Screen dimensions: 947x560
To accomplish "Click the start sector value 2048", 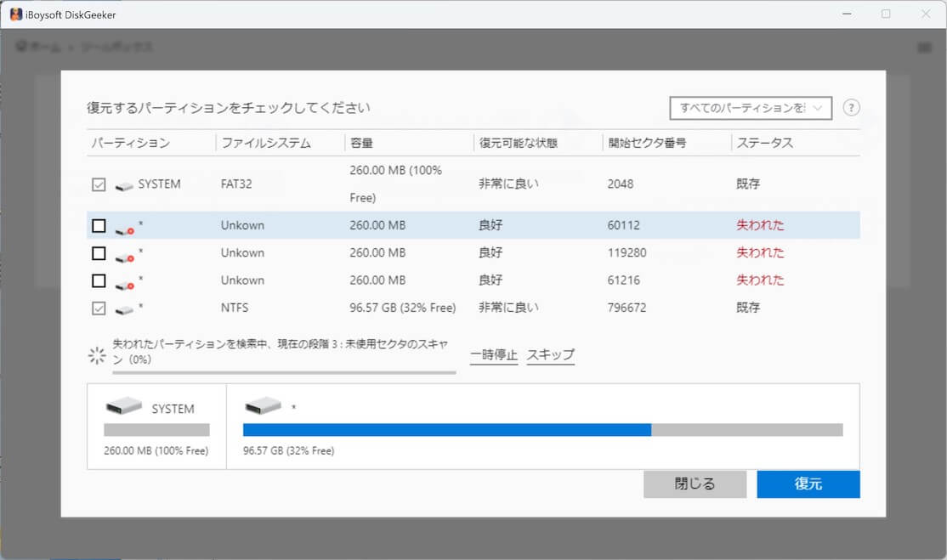I will pos(621,184).
